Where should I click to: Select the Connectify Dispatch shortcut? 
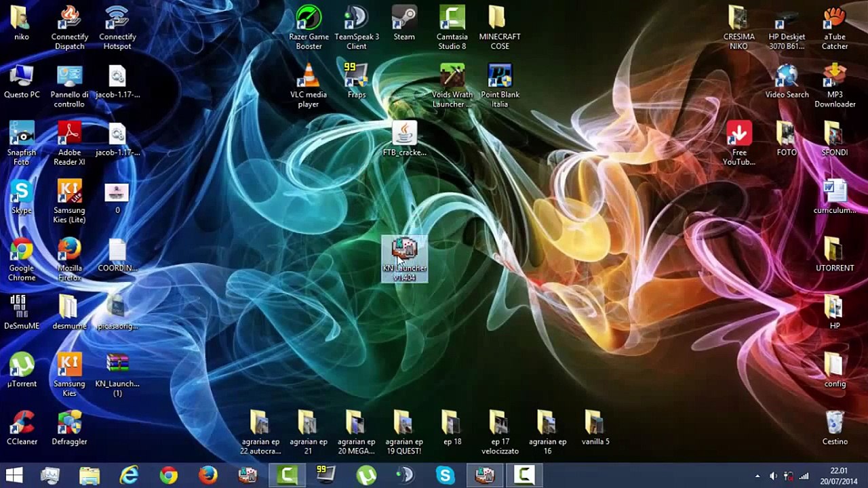click(x=69, y=27)
